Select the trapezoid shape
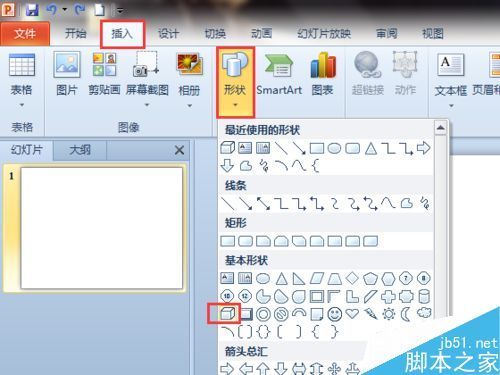Image resolution: width=500 pixels, height=375 pixels. pos(334,278)
